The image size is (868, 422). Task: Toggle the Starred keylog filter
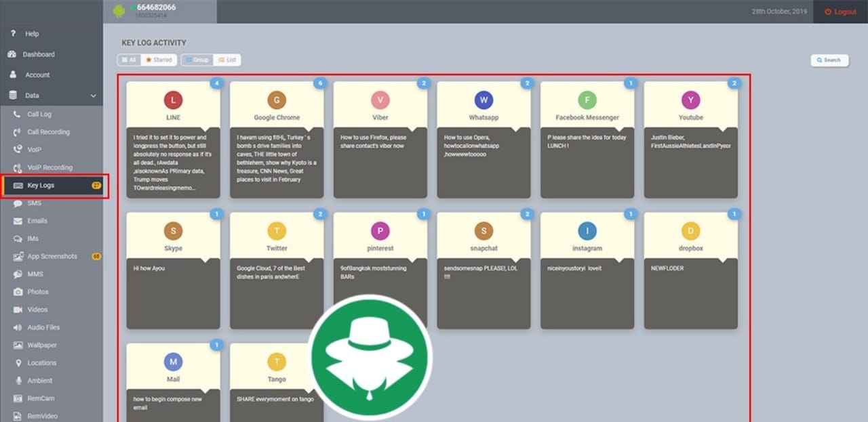159,60
